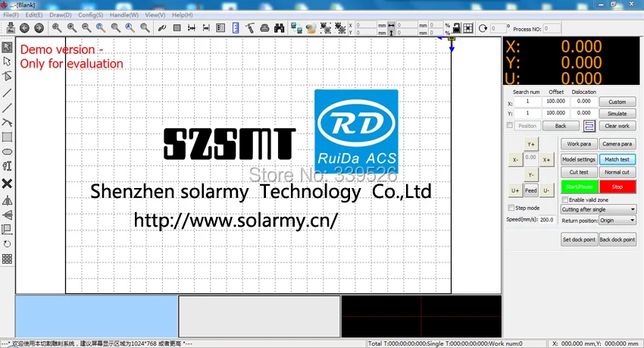
Task: Click the zoom out magnifier icon
Action: [86, 28]
